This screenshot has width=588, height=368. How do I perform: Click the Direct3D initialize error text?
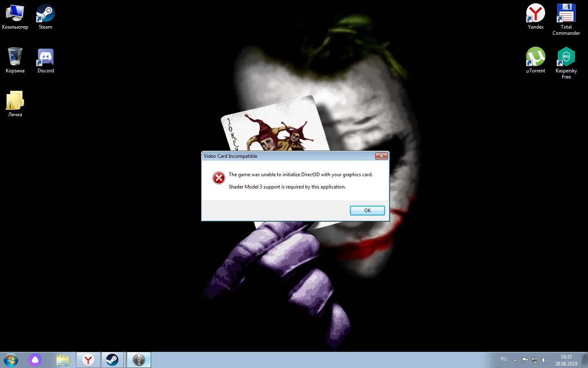point(301,175)
